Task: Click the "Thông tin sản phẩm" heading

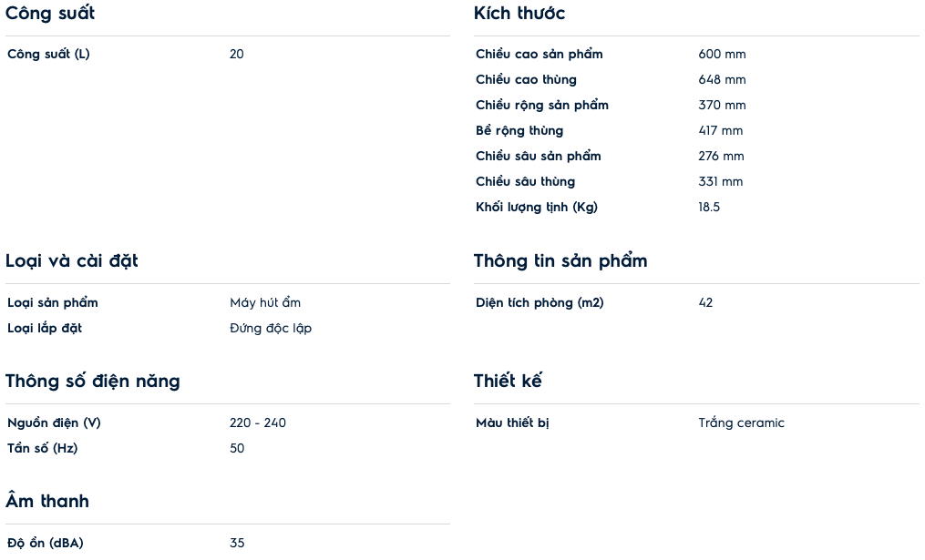Action: (x=560, y=261)
